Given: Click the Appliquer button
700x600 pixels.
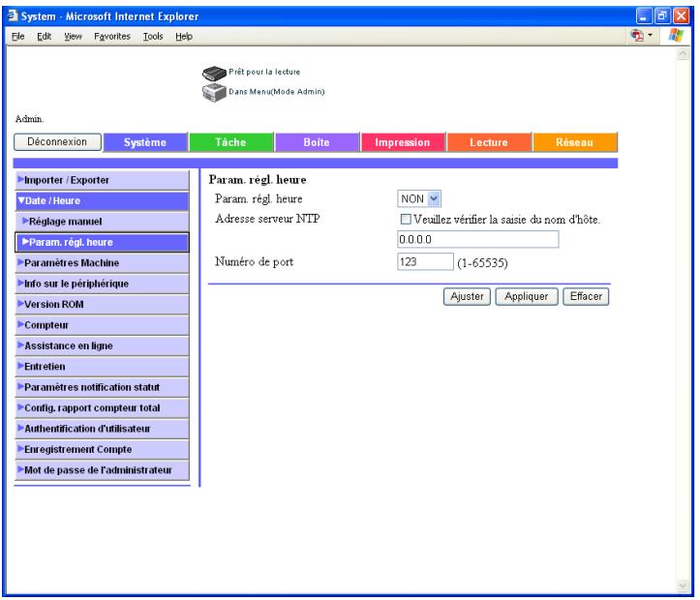Looking at the screenshot, I should pyautogui.click(x=527, y=296).
